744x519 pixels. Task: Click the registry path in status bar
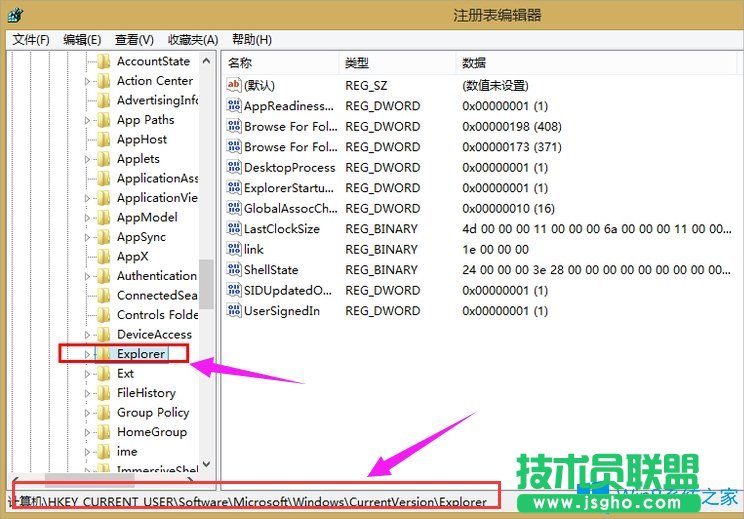[248, 501]
